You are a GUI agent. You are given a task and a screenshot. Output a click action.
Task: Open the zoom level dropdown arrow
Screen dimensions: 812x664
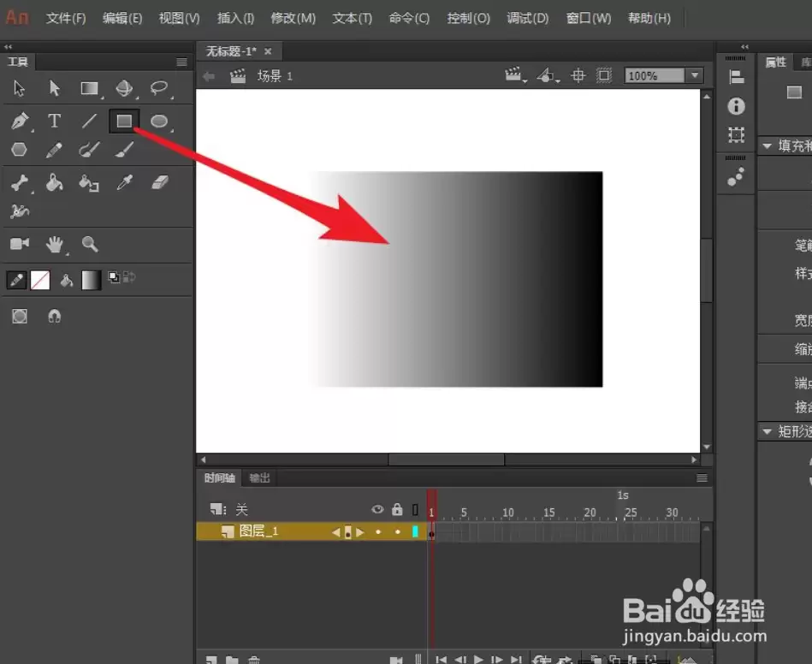tap(695, 75)
